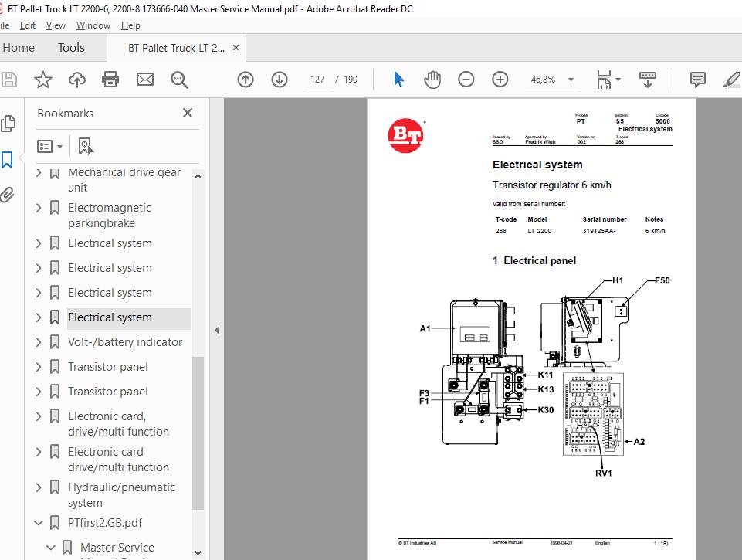
Task: Expand the Electronic card, drive/multi function bookmark
Action: click(x=39, y=416)
